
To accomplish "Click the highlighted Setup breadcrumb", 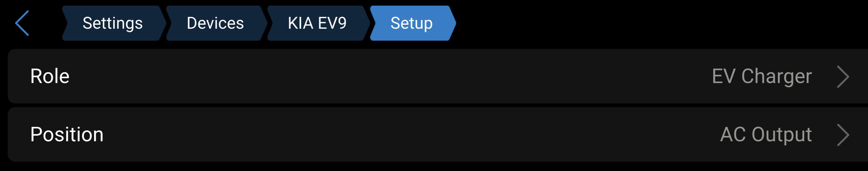I will point(411,23).
